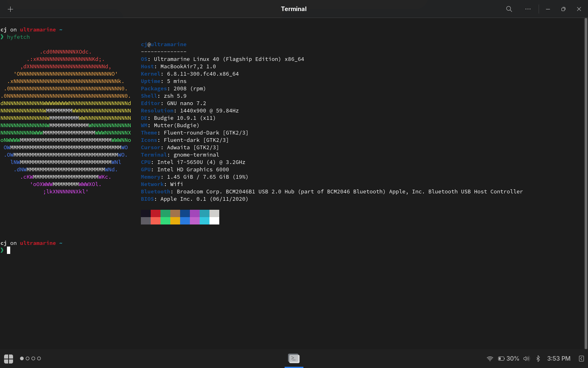Click the 'OS: Ultramarine Linux 40' line

click(x=223, y=59)
